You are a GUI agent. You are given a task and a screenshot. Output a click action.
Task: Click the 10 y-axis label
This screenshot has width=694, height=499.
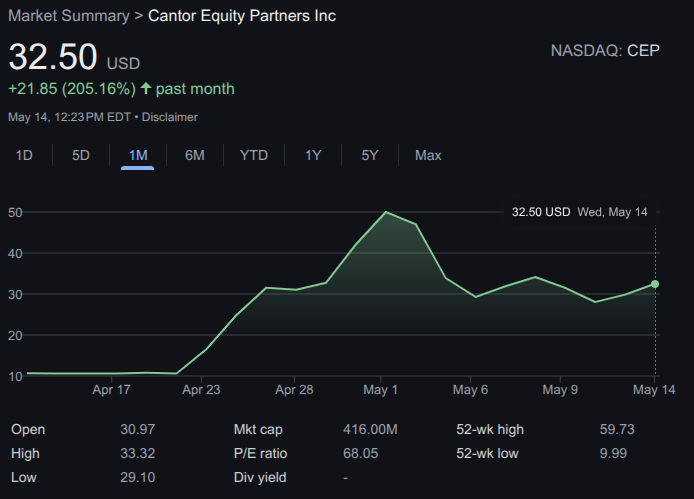point(15,376)
